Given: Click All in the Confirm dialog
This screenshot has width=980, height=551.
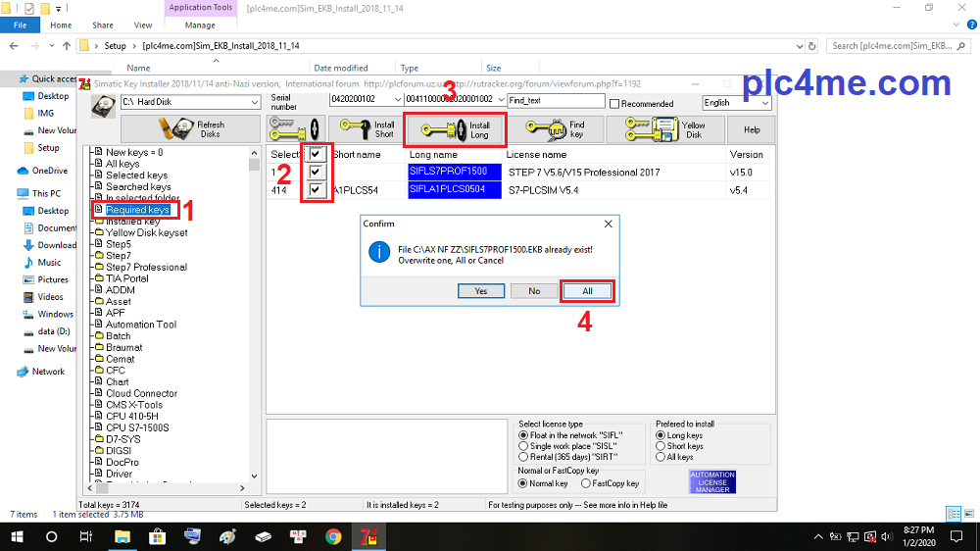Looking at the screenshot, I should pyautogui.click(x=587, y=291).
